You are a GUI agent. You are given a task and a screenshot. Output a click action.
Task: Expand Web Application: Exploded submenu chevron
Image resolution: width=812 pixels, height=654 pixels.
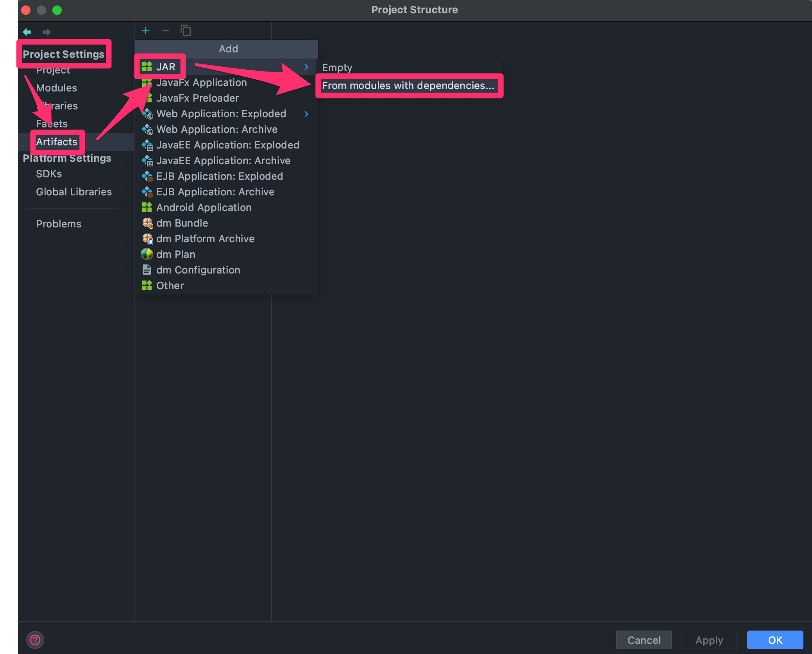tap(306, 114)
